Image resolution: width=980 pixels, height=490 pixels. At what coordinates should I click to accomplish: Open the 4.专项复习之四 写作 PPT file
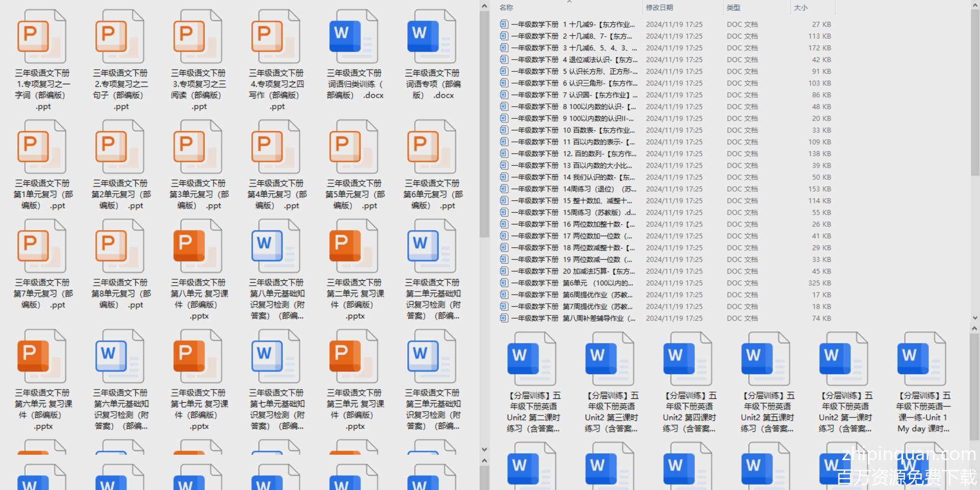[x=276, y=37]
